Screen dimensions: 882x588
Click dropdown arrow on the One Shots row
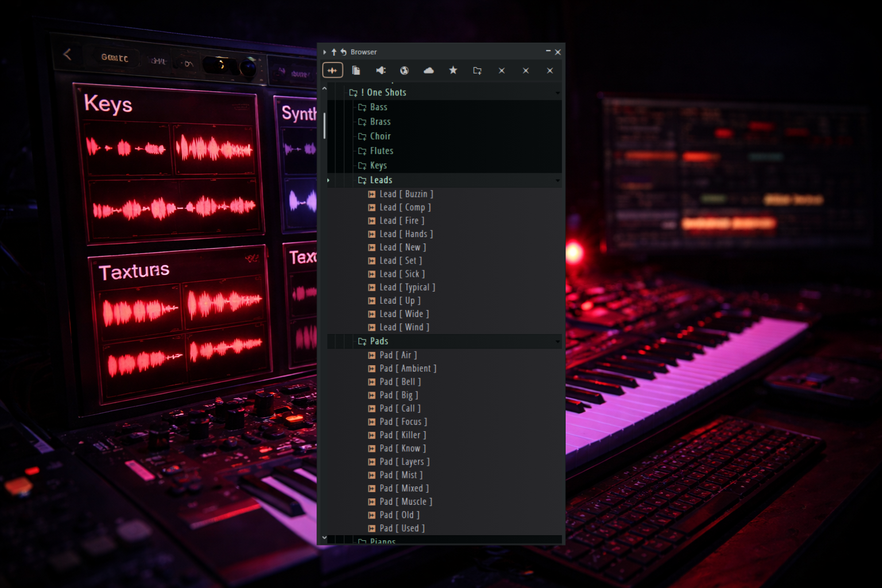coord(558,93)
